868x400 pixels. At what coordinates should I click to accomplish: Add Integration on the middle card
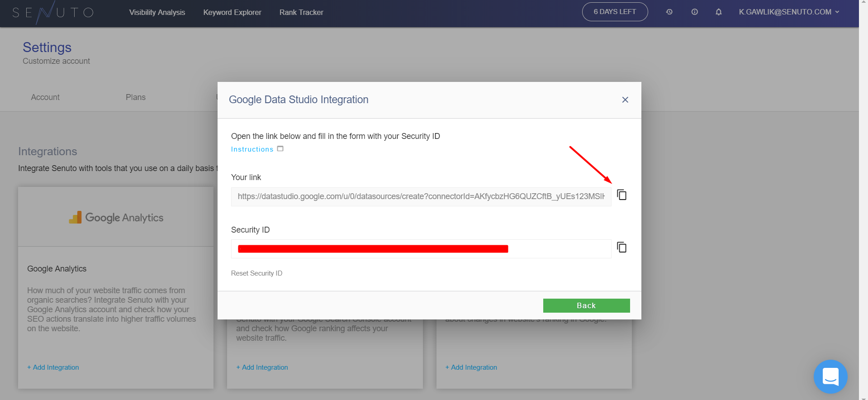(262, 367)
